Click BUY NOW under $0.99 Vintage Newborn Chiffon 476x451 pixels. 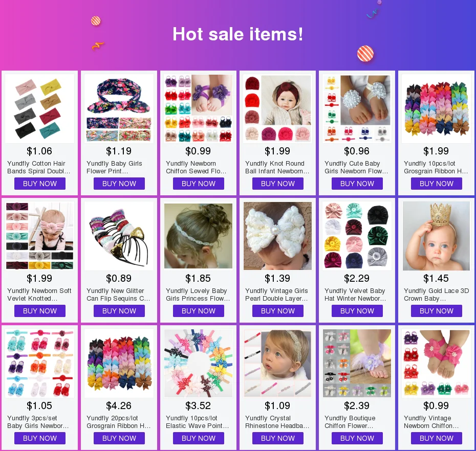pyautogui.click(x=436, y=438)
